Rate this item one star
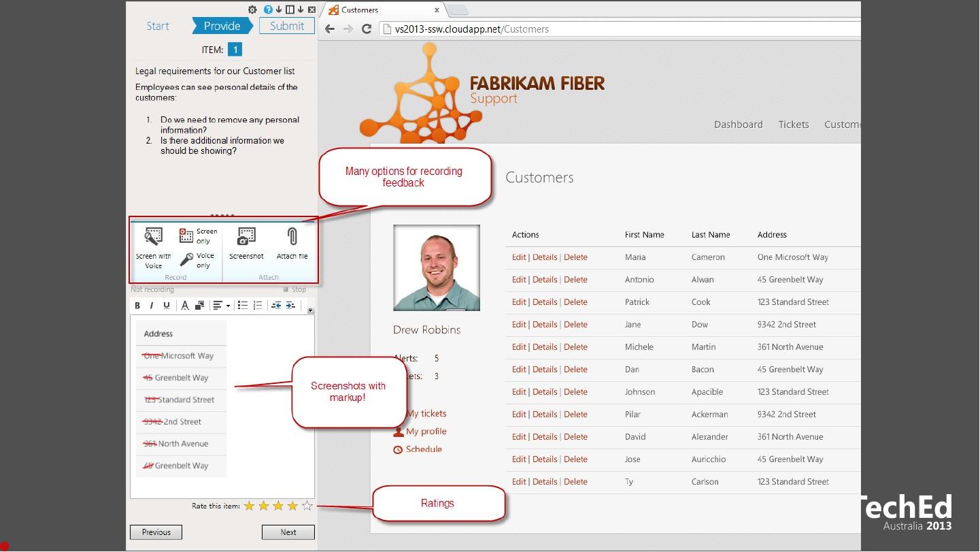 point(250,506)
